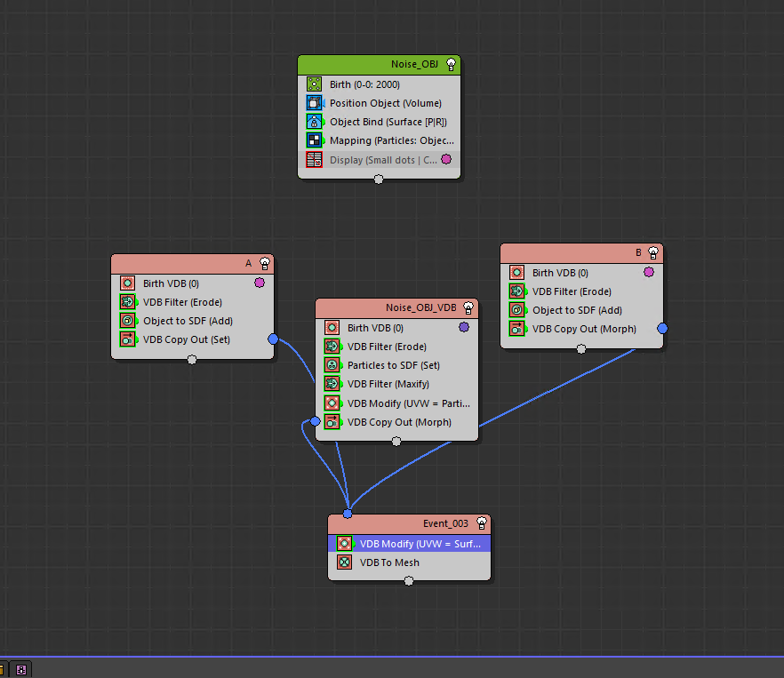Click the Birth operator icon in Noise_OBJ
The width and height of the screenshot is (784, 678).
click(314, 84)
